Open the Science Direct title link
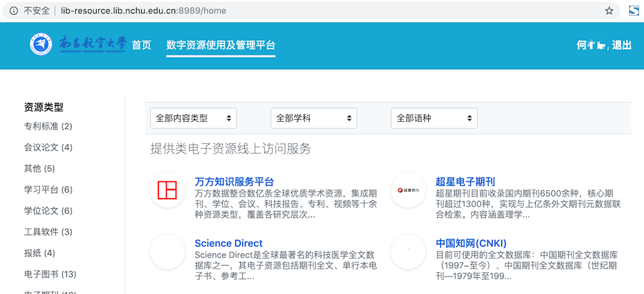Viewport: 644px width, 294px height. point(229,243)
